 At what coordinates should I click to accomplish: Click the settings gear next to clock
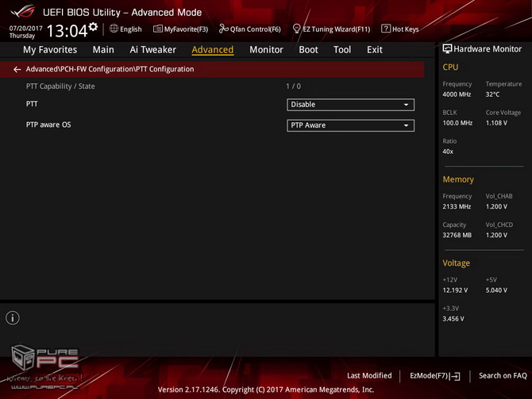[93, 27]
